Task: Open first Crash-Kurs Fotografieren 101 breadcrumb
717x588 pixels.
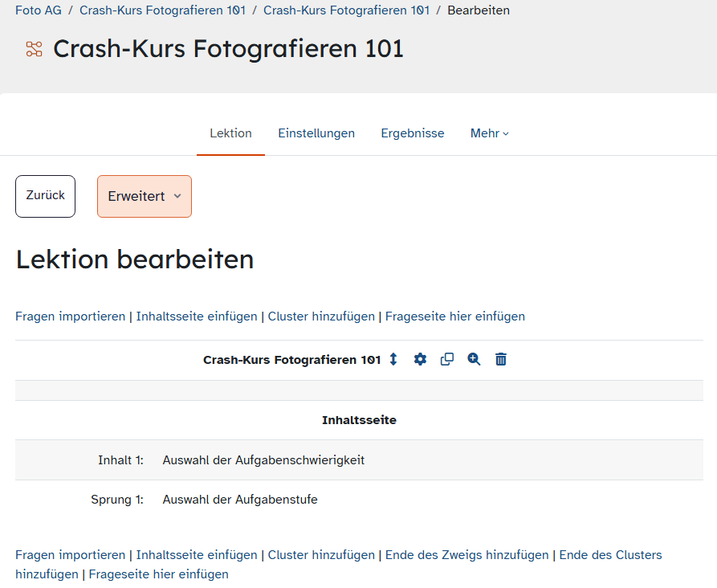Action: pos(162,10)
